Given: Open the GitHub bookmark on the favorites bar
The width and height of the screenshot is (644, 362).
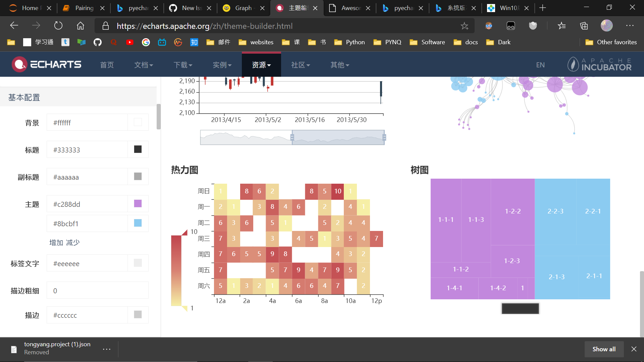Looking at the screenshot, I should coord(97,42).
